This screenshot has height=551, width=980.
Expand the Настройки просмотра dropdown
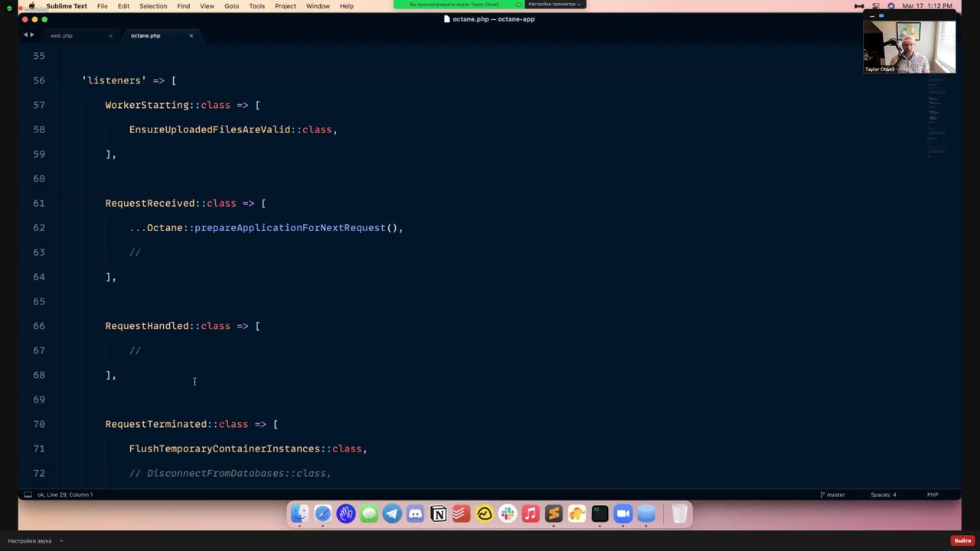tap(555, 5)
